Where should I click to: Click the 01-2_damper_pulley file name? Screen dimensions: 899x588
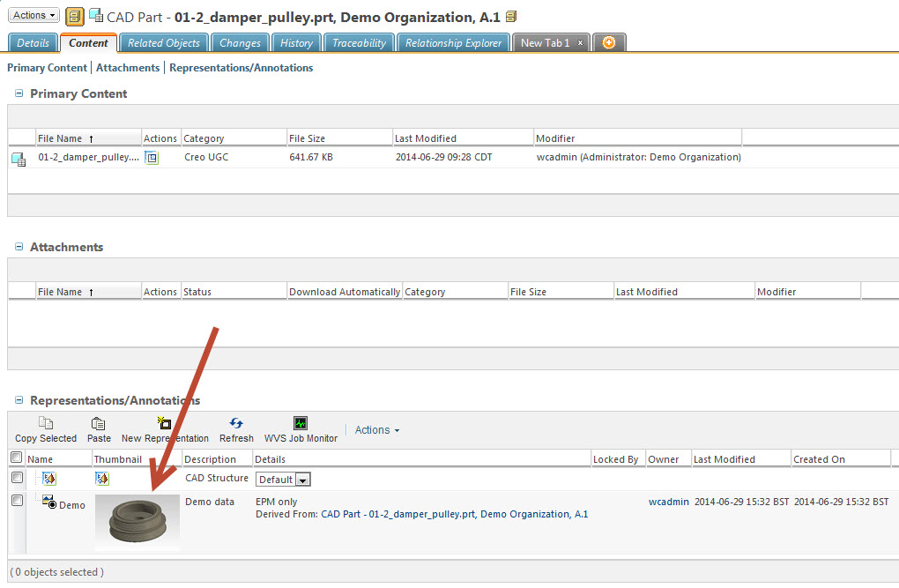click(x=88, y=157)
